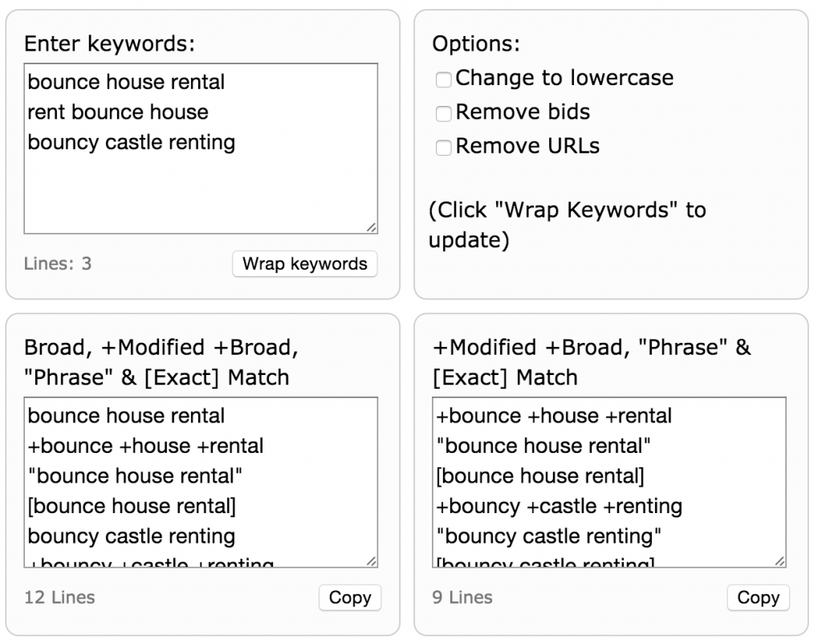Copy the Modified, Phrase and Exact list
Screen dimensions: 822x644
click(x=758, y=597)
